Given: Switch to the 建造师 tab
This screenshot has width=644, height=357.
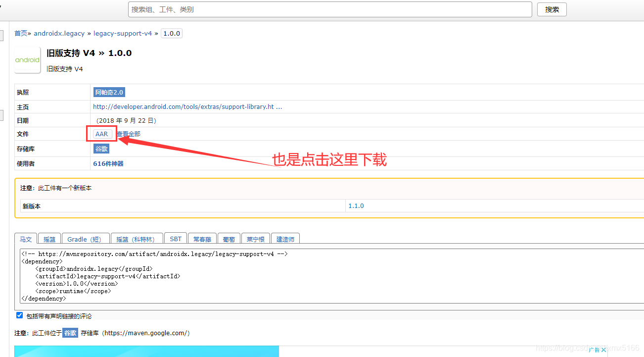Looking at the screenshot, I should 285,239.
